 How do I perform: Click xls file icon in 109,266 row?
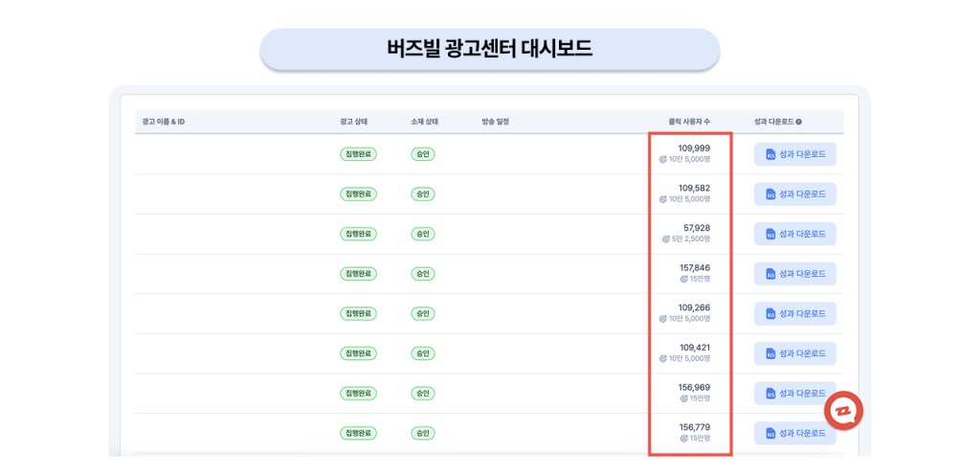tap(770, 314)
